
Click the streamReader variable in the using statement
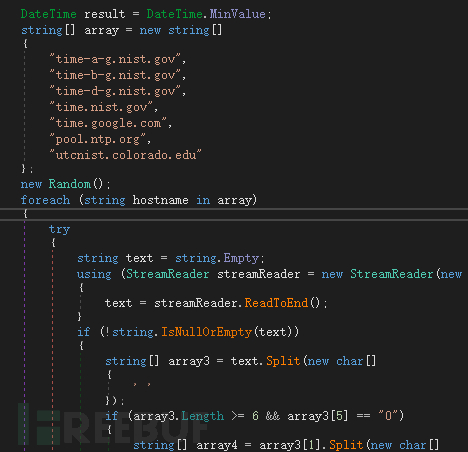click(x=258, y=274)
